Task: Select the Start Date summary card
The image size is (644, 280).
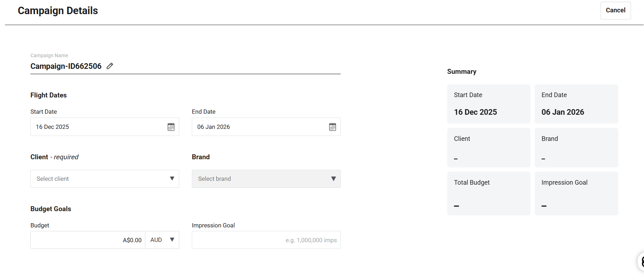Action: [488, 104]
